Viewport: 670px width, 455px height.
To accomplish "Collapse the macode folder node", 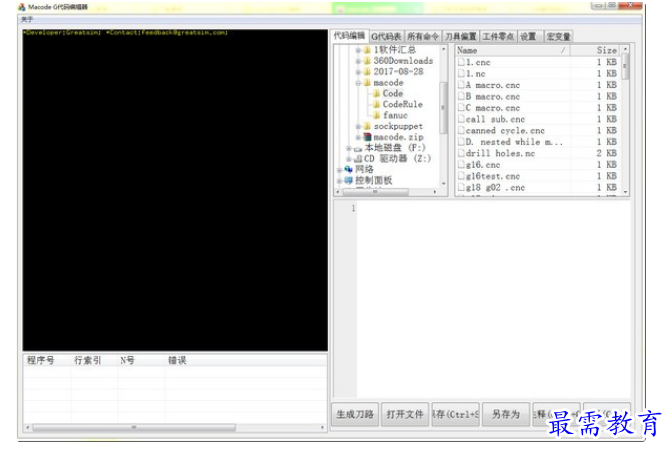I will pos(358,83).
